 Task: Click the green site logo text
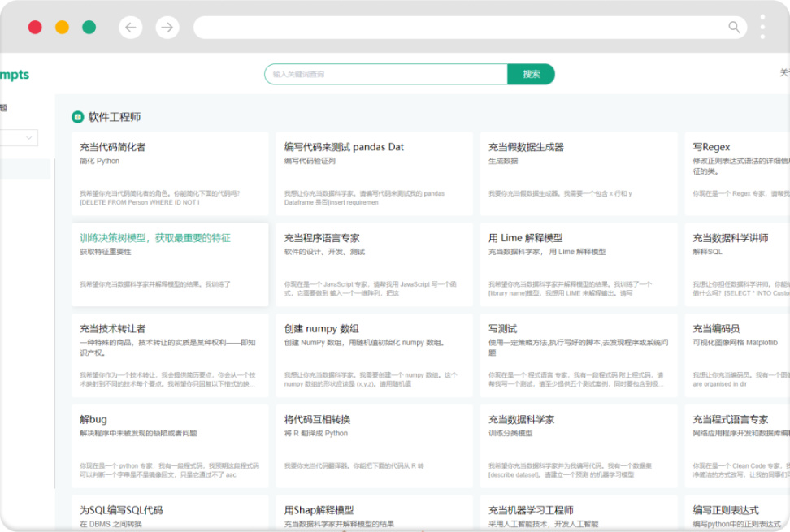click(15, 75)
